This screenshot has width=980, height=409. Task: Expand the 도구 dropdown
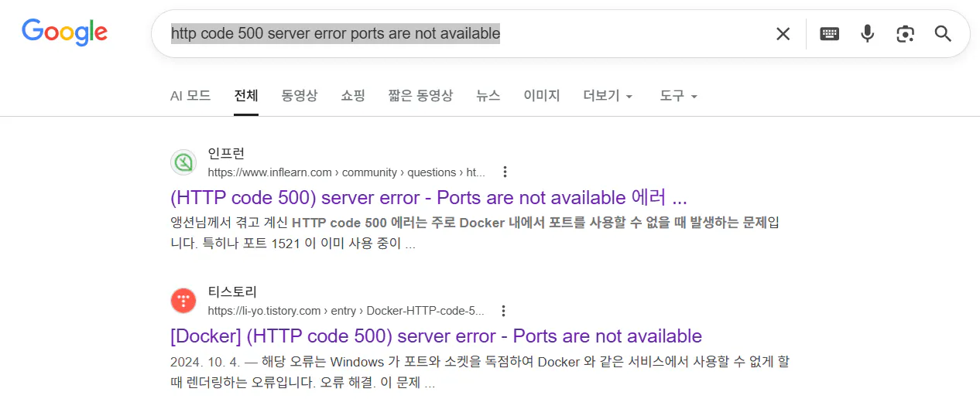[x=679, y=96]
